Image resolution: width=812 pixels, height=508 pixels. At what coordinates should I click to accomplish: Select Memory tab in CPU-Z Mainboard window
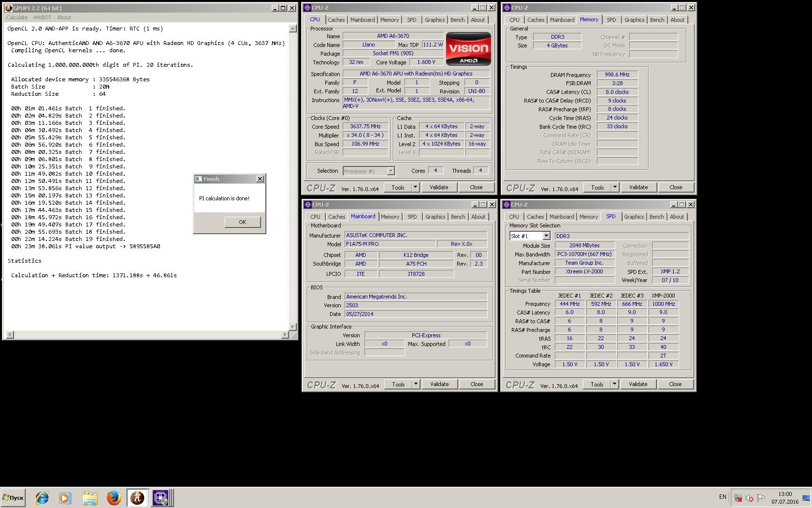(390, 217)
